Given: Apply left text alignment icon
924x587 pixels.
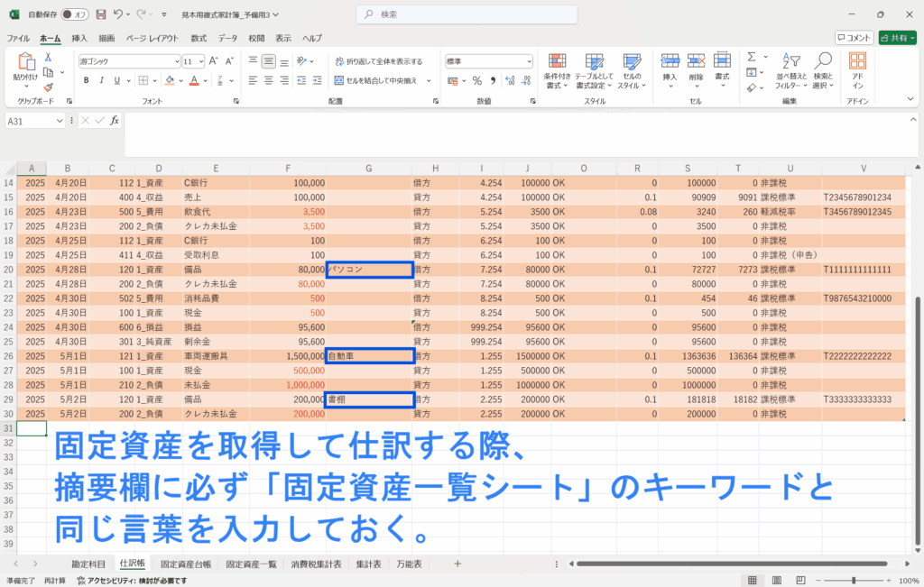Looking at the screenshot, I should [253, 80].
